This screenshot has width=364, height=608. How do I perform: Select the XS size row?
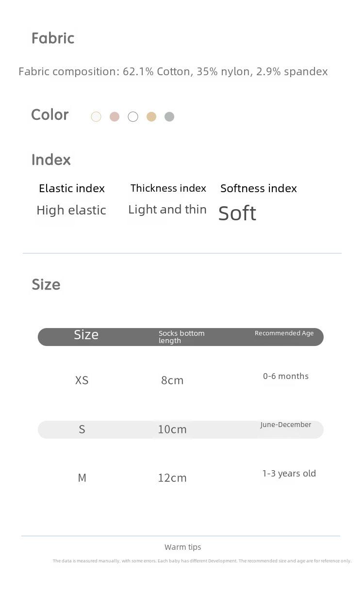(x=181, y=380)
